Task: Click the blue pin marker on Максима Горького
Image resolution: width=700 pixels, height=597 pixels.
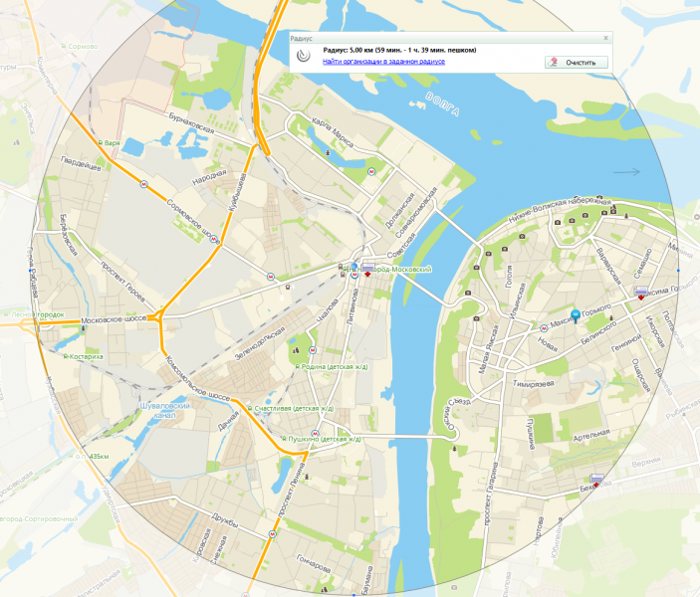Action: point(576,315)
